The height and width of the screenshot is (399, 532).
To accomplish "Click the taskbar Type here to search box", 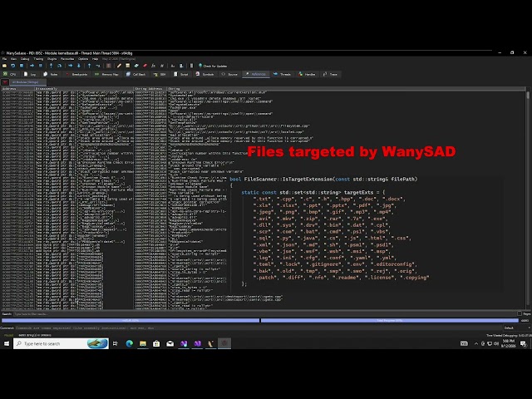I will [x=61, y=343].
